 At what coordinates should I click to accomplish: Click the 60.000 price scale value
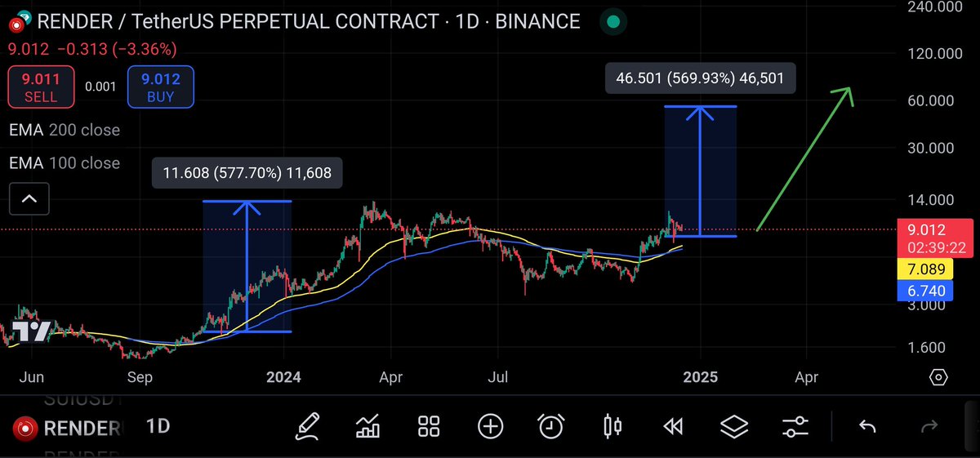coord(932,100)
